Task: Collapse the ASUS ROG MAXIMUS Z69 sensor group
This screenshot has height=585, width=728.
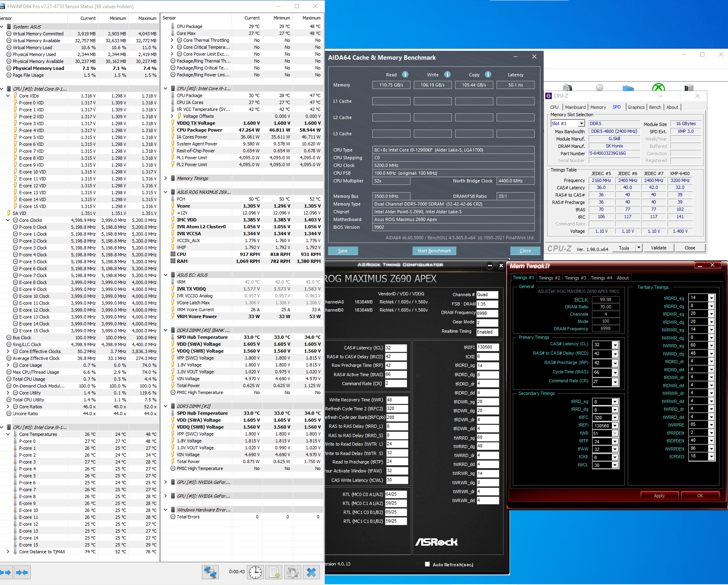Action: click(x=165, y=192)
